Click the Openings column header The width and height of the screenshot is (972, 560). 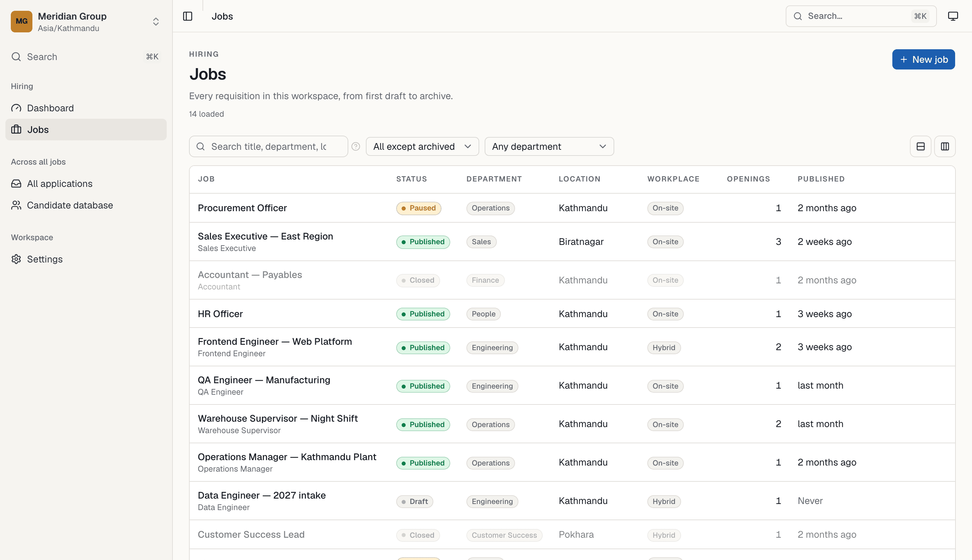(748, 179)
